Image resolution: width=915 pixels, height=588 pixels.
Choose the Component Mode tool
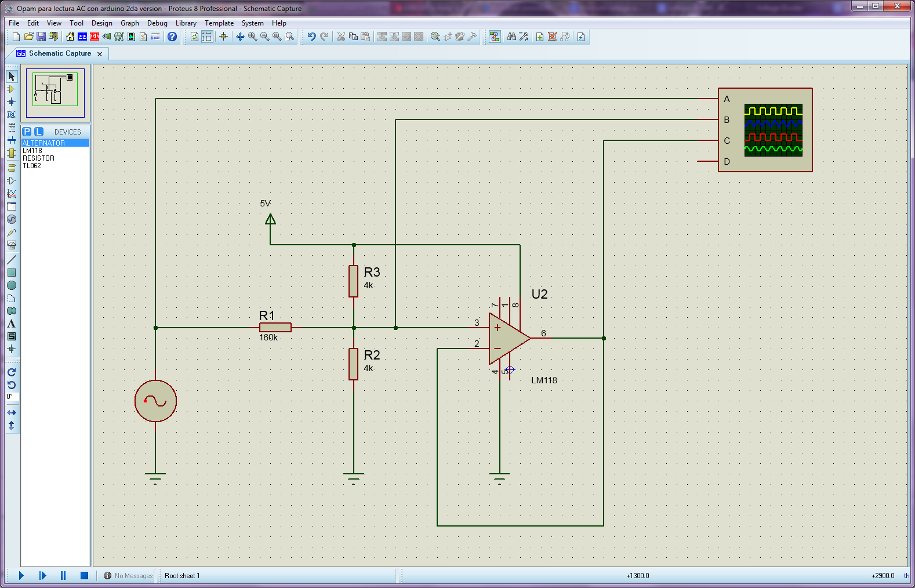(x=12, y=89)
